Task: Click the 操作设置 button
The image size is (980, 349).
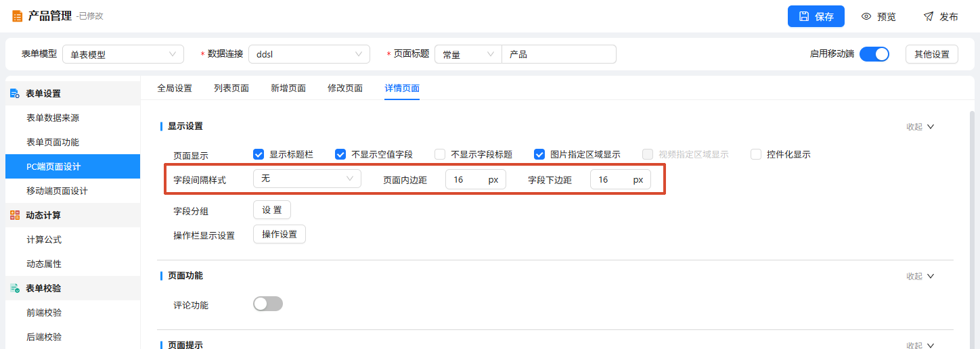Action: coord(280,234)
